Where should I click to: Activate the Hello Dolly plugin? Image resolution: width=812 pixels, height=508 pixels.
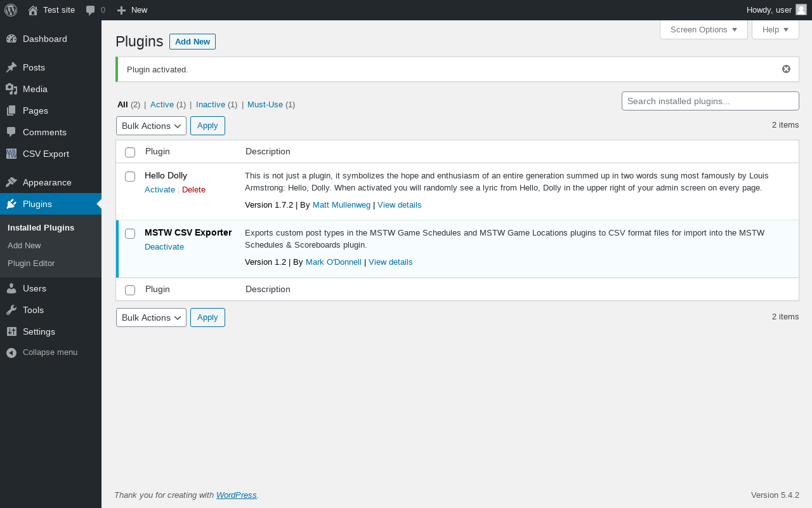pyautogui.click(x=160, y=190)
